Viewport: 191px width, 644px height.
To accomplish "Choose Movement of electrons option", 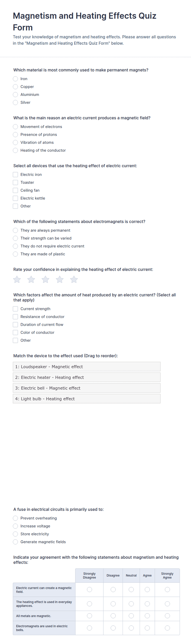I will 15,127.
